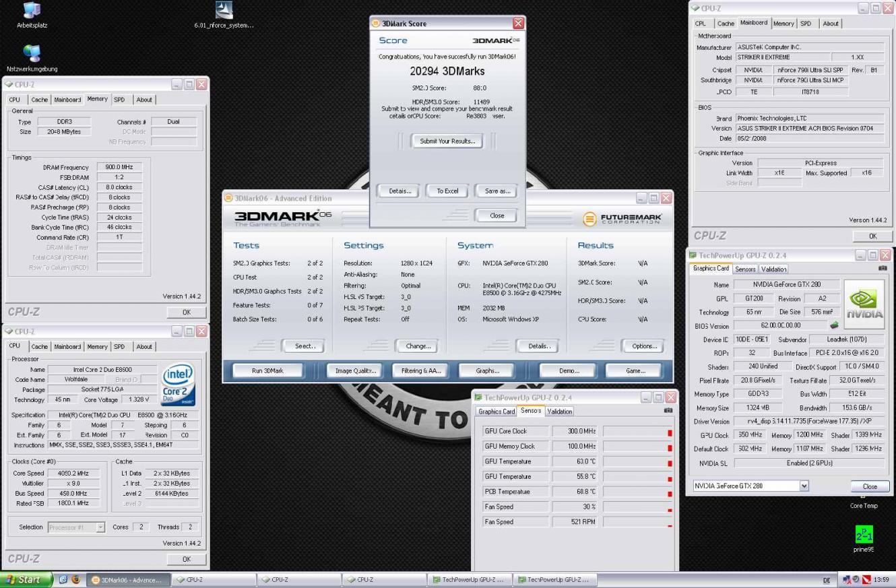Switch to Sensors tab in GPU-Z Graphics Card window

point(745,269)
